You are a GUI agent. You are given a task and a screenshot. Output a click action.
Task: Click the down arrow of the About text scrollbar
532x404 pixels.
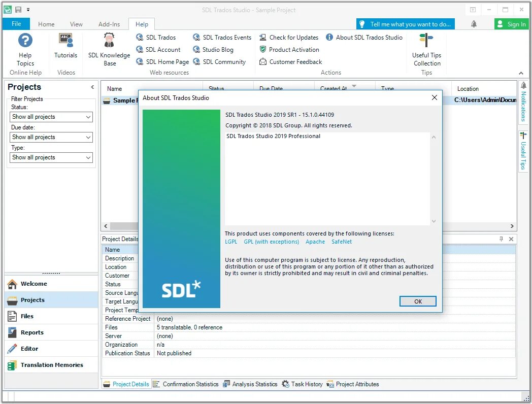tap(434, 221)
